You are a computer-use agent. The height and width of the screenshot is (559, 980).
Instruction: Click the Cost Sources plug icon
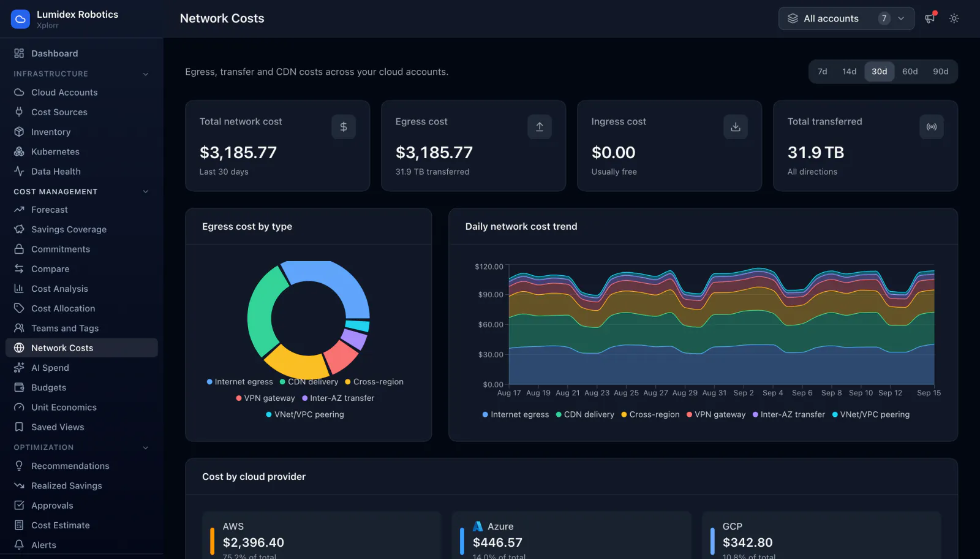click(x=19, y=112)
